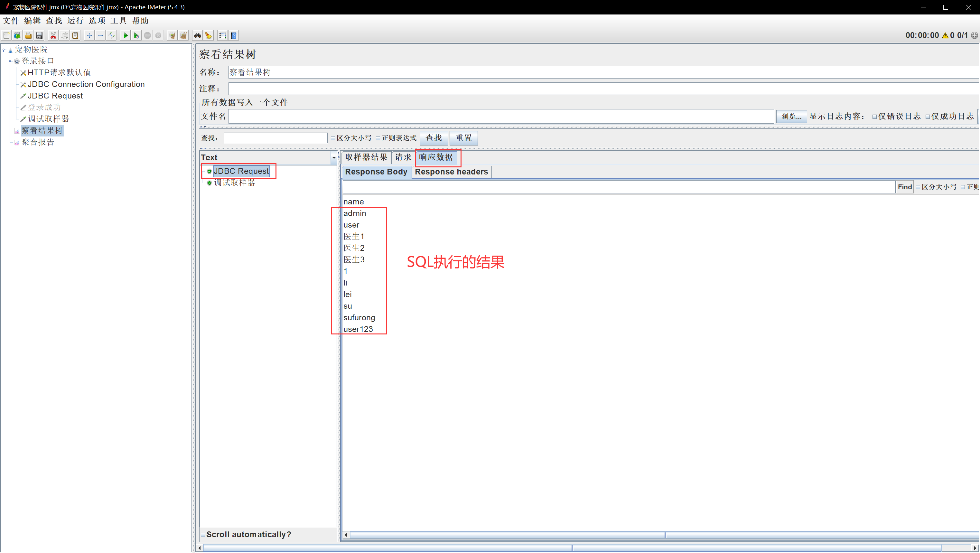The image size is (980, 553).
Task: Click the Function Helper list icon
Action: [223, 35]
